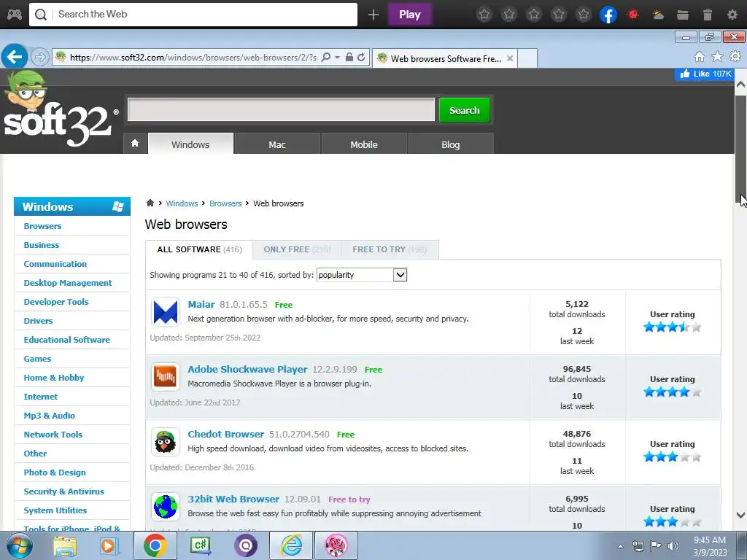This screenshot has height=560, width=747.
Task: Open the Developer Tools category
Action: (56, 301)
